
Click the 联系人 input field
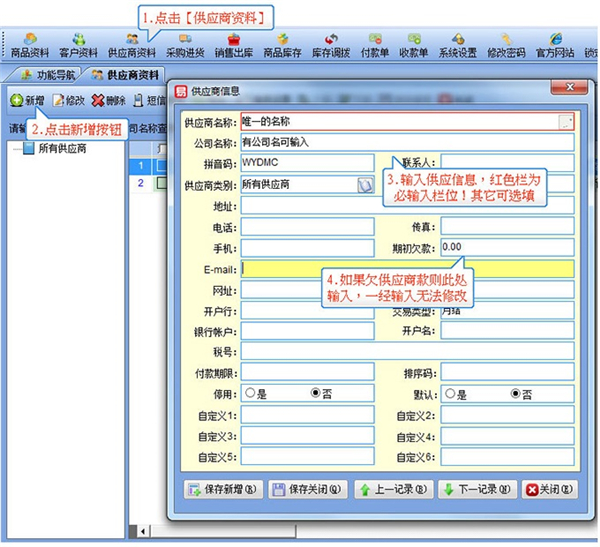click(507, 163)
